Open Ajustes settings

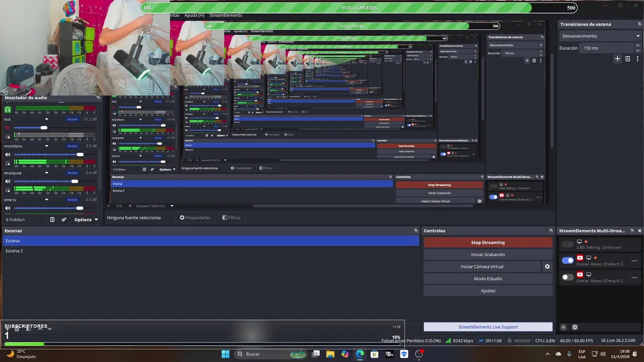(488, 291)
